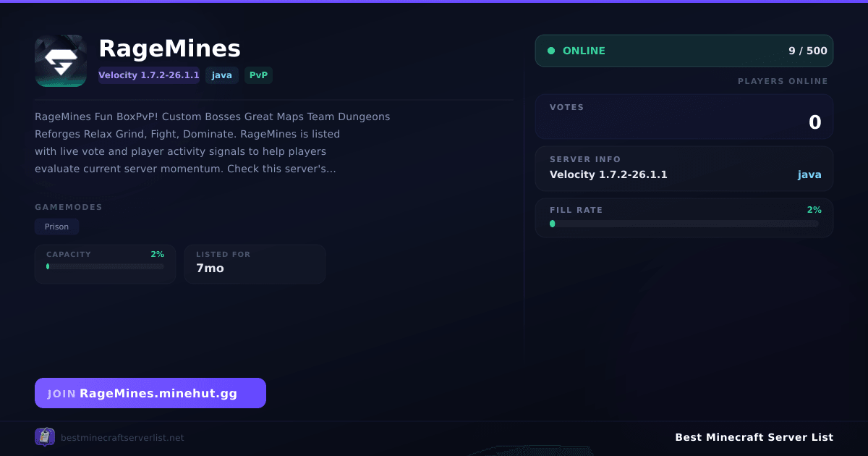Viewport: 868px width, 456px height.
Task: Open the bestminecraftserverlist.net footer link
Action: [x=122, y=437]
